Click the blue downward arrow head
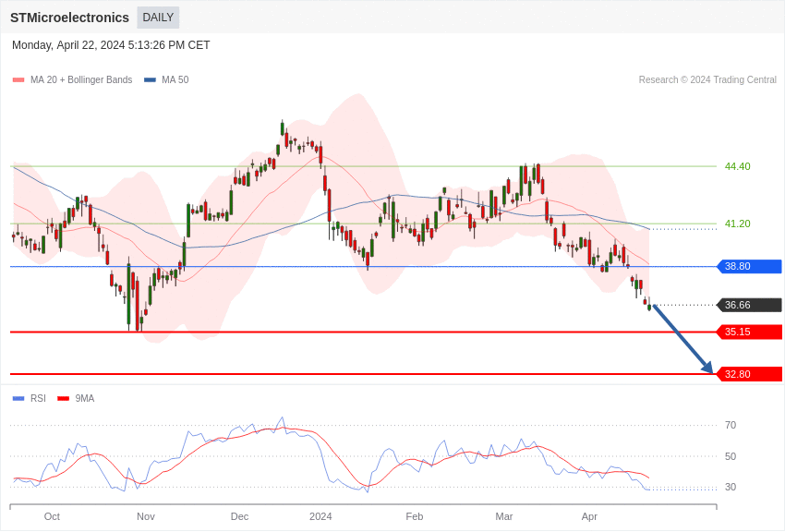Viewport: 785px width, 532px height. pos(707,369)
